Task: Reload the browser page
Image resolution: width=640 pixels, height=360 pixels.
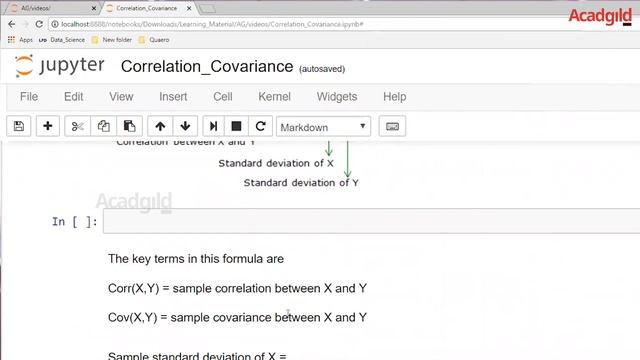Action: [x=39, y=24]
